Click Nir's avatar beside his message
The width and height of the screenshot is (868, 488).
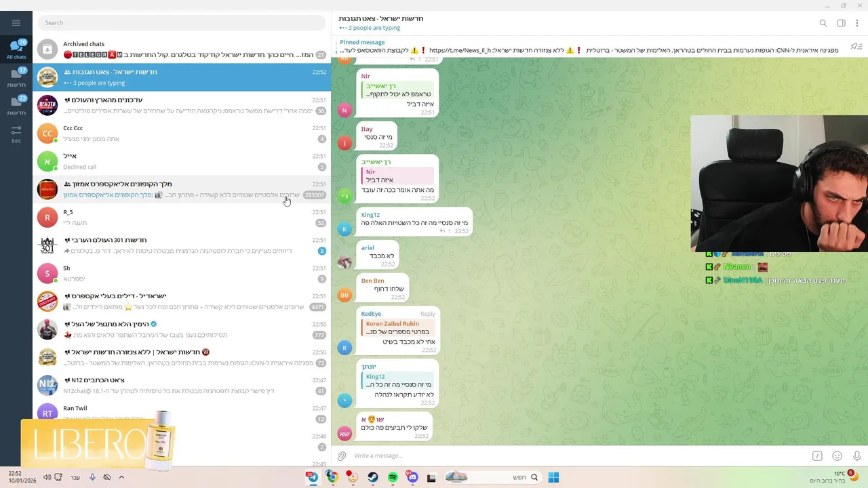coord(344,110)
